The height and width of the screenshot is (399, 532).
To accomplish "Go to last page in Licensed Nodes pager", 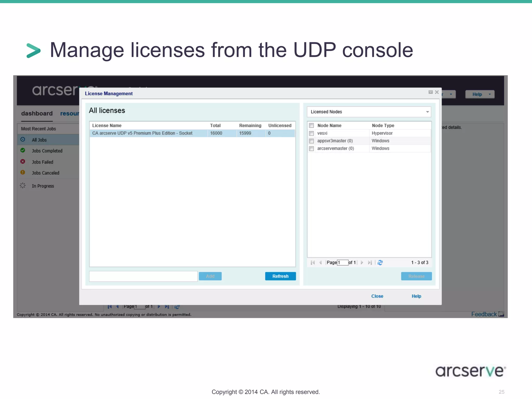I will point(370,263).
